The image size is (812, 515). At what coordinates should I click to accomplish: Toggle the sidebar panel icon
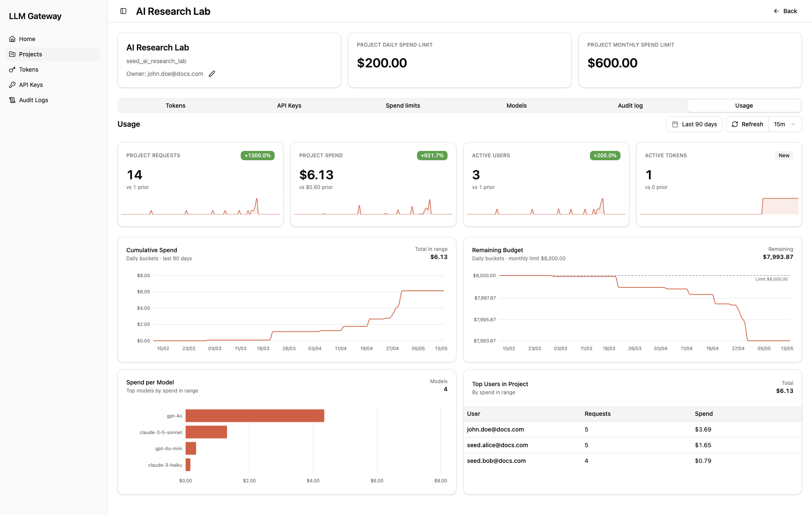(123, 11)
